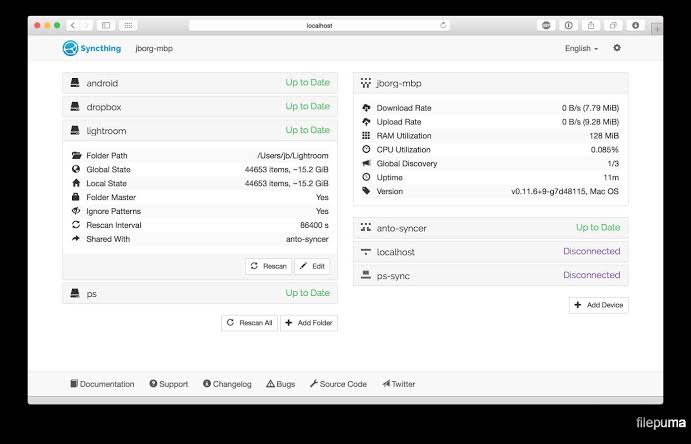
Task: Click the Folder Path folder icon
Action: coord(76,155)
